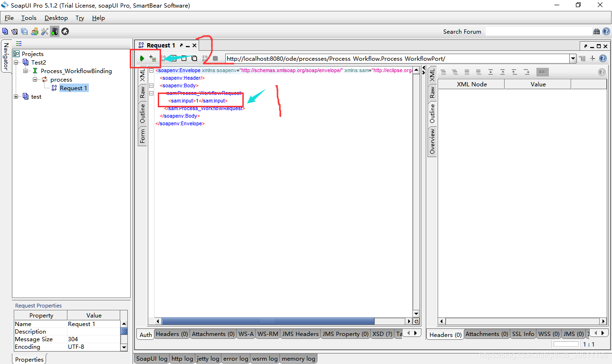
Task: Open the response Overview tab
Action: pos(432,141)
